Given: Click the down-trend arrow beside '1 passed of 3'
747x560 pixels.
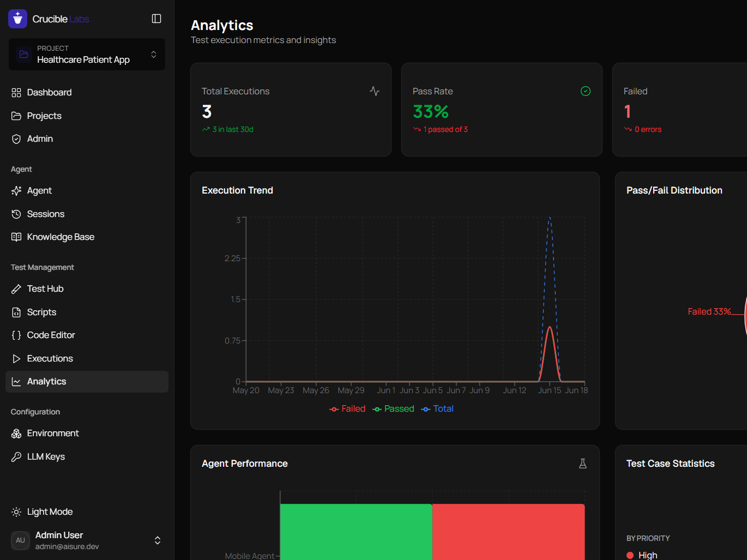Looking at the screenshot, I should pos(417,129).
